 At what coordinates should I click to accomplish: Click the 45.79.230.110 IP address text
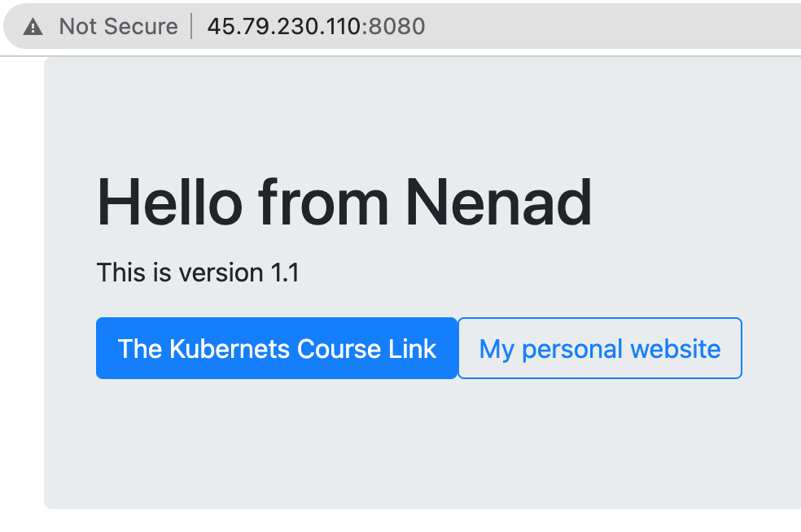tap(284, 27)
